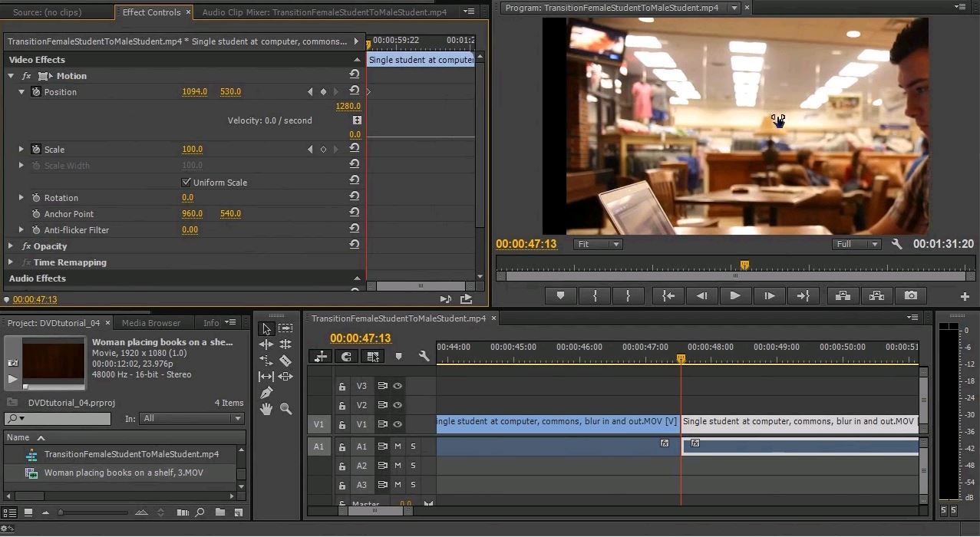
Task: Add marker in Program monitor
Action: pos(560,295)
